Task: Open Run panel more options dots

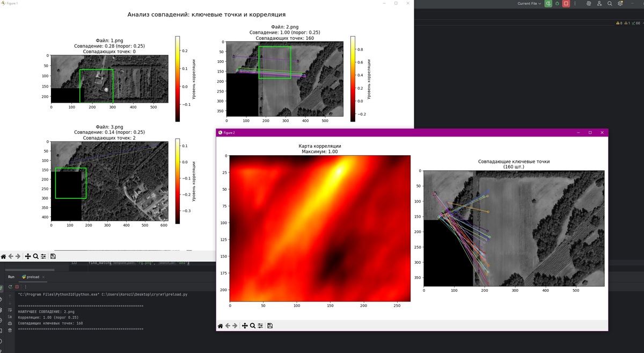Action: [25, 286]
